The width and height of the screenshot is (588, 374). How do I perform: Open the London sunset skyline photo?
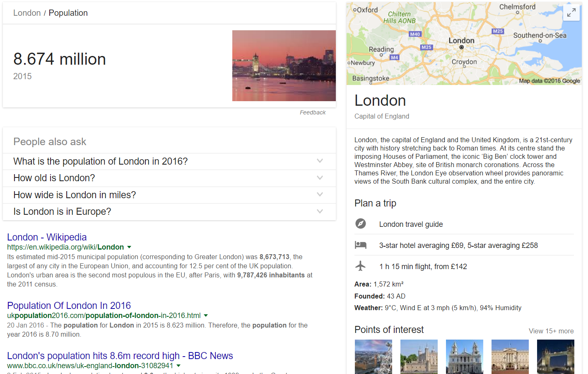284,66
